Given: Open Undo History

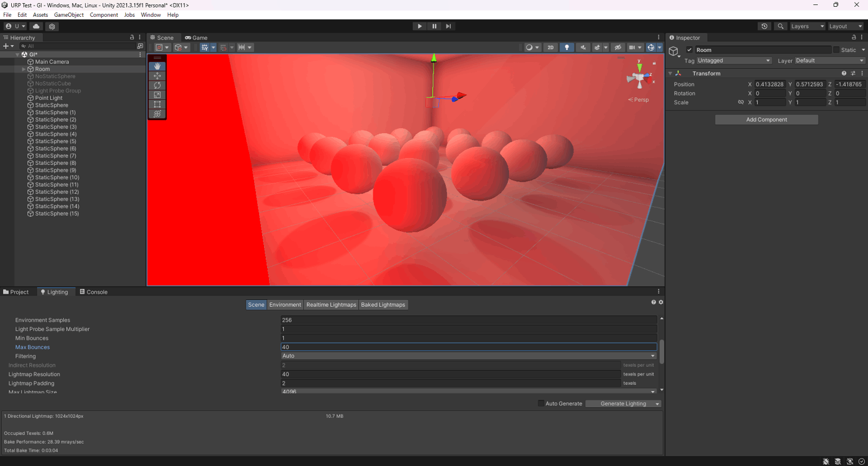Looking at the screenshot, I should pyautogui.click(x=764, y=26).
